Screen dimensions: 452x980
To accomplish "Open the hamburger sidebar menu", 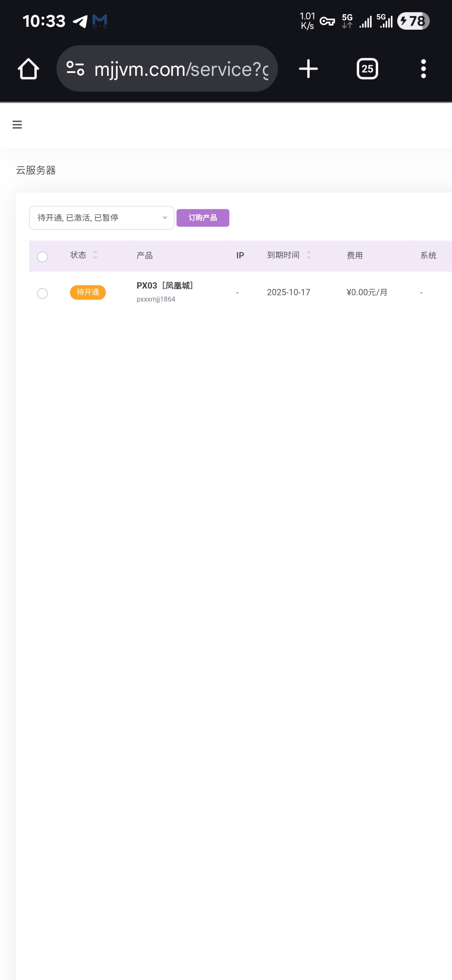I will click(17, 125).
